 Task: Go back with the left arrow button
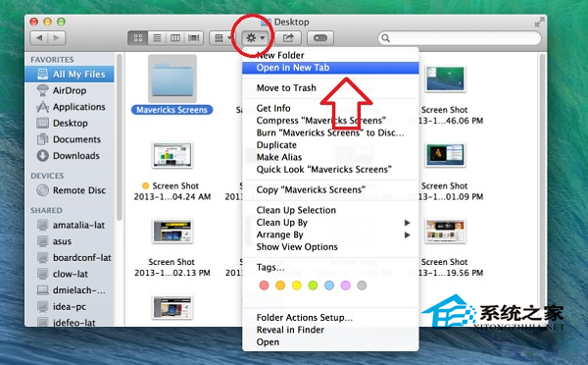click(x=39, y=38)
